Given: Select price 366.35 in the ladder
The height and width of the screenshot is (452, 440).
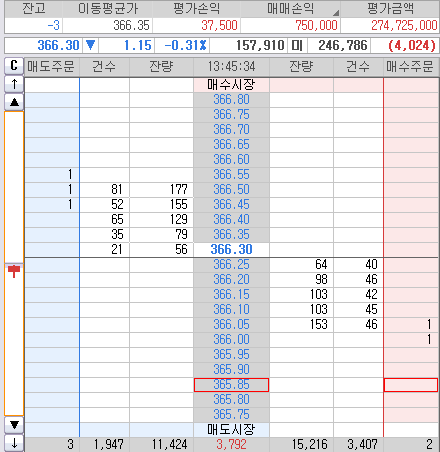Looking at the screenshot, I should [231, 234].
